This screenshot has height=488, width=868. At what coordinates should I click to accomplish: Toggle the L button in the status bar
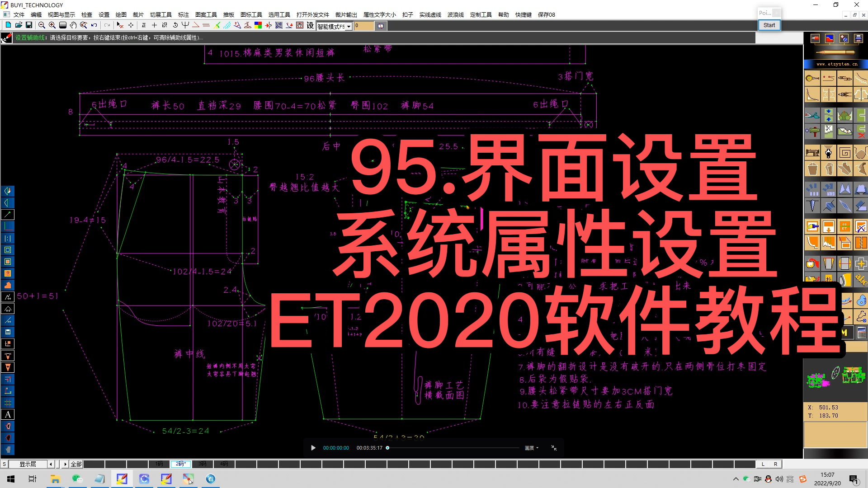click(x=763, y=464)
